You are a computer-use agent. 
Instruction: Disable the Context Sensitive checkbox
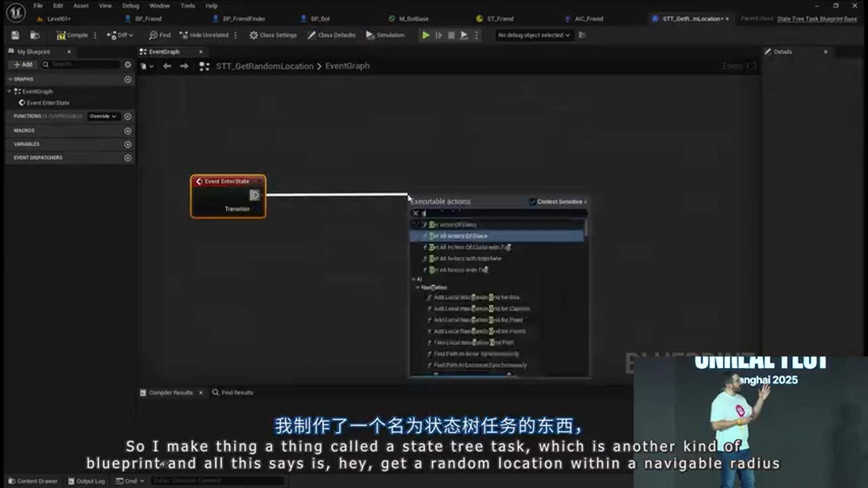pyautogui.click(x=533, y=201)
